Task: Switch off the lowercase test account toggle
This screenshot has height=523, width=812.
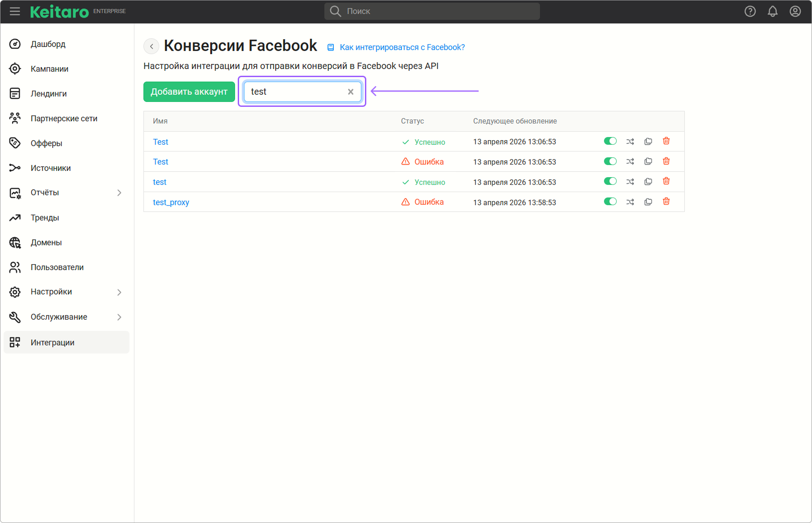Action: coord(610,181)
